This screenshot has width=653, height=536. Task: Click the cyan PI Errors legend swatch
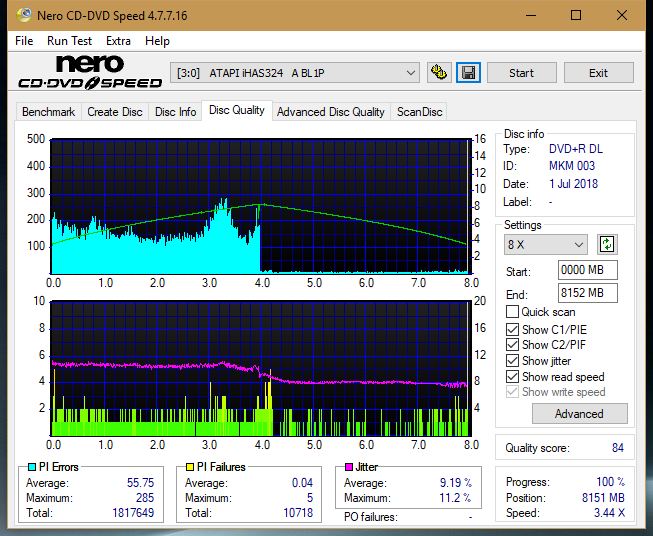click(x=32, y=467)
